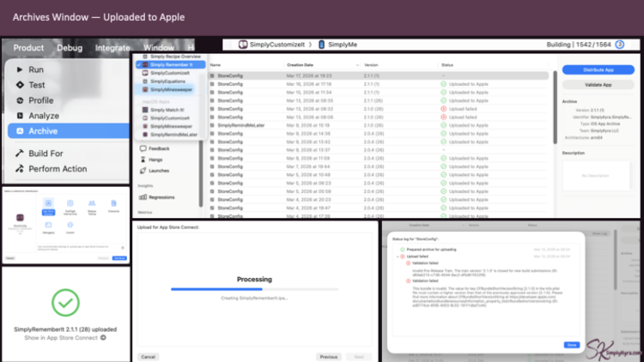
Task: Select the Enterprise distribution icon
Action: (x=113, y=203)
